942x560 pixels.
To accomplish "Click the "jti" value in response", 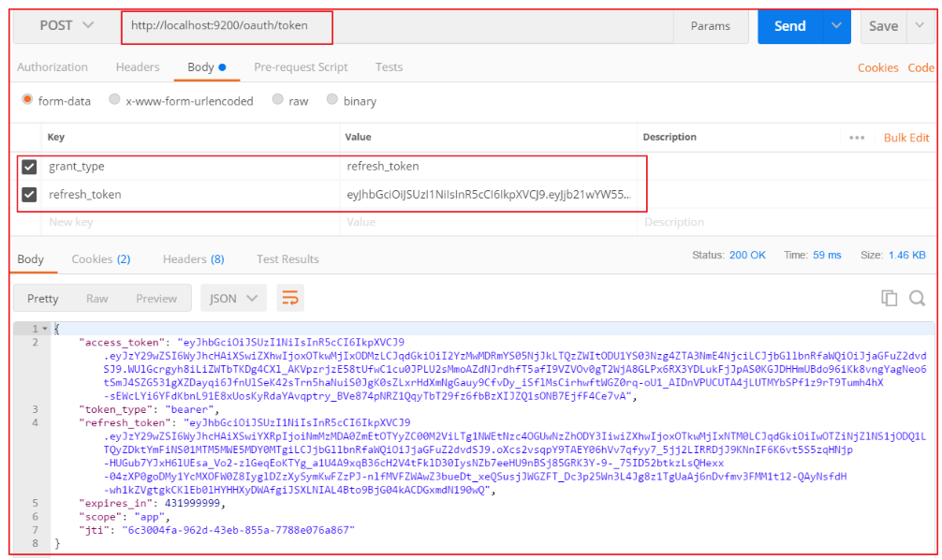I will [x=239, y=530].
